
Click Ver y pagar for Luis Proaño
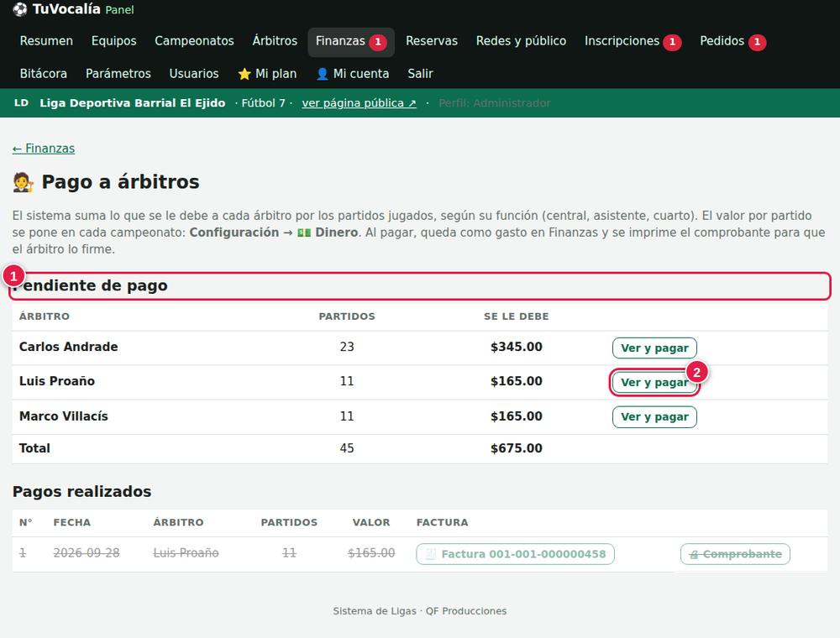[x=654, y=382]
